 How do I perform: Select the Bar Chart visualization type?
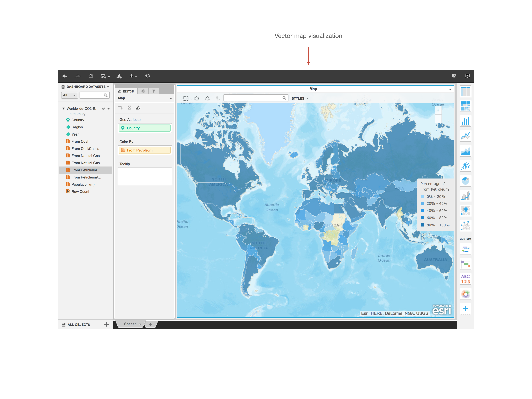465,121
